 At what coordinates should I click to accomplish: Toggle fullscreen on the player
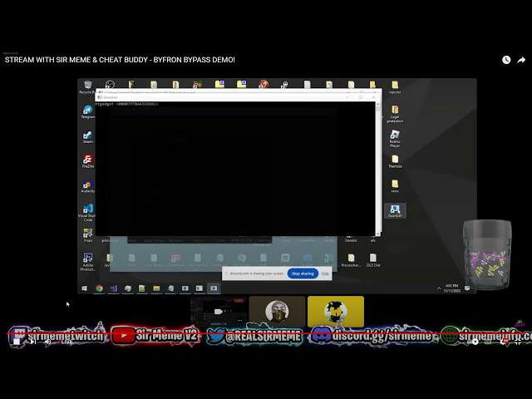tap(518, 342)
